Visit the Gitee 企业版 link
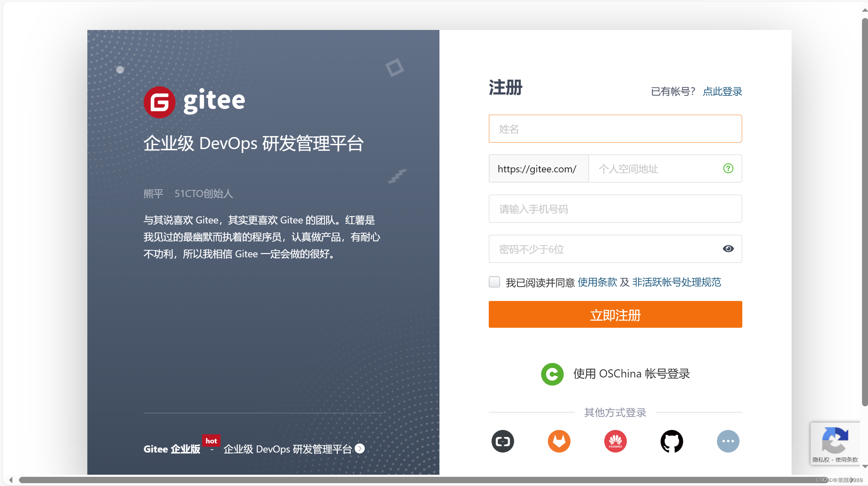The image size is (868, 486). pyautogui.click(x=171, y=449)
